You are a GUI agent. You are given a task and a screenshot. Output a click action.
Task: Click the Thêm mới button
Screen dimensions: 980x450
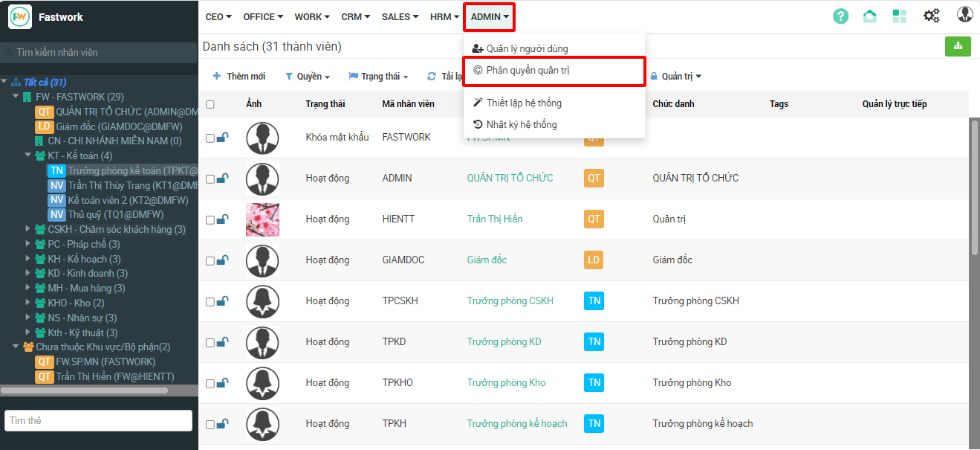click(239, 76)
